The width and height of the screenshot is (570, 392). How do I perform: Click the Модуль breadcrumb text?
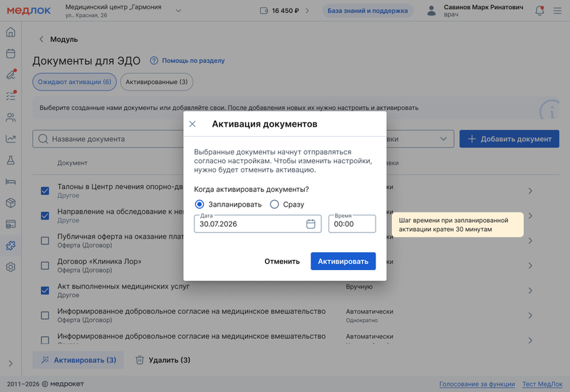pyautogui.click(x=64, y=39)
